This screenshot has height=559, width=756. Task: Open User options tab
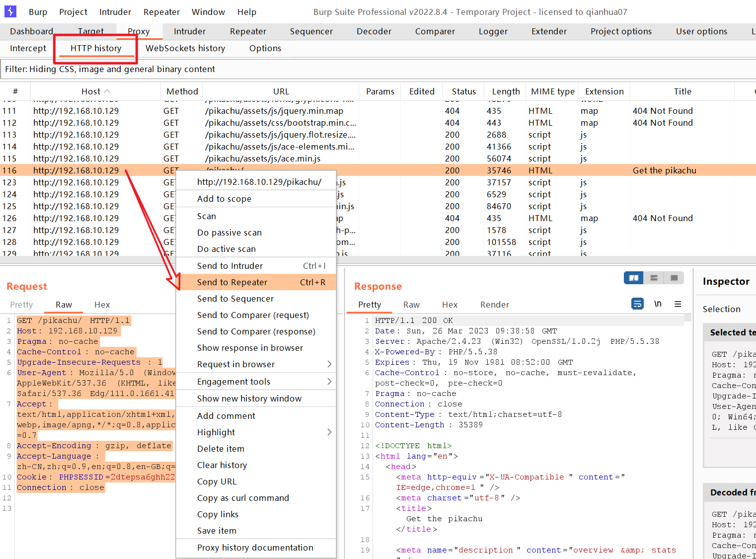(701, 31)
